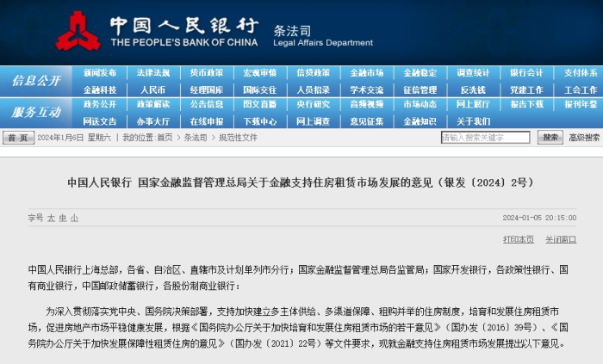Viewport: 603px width, 364px height.
Task: Focus the keyword search input box
Action: tap(485, 138)
